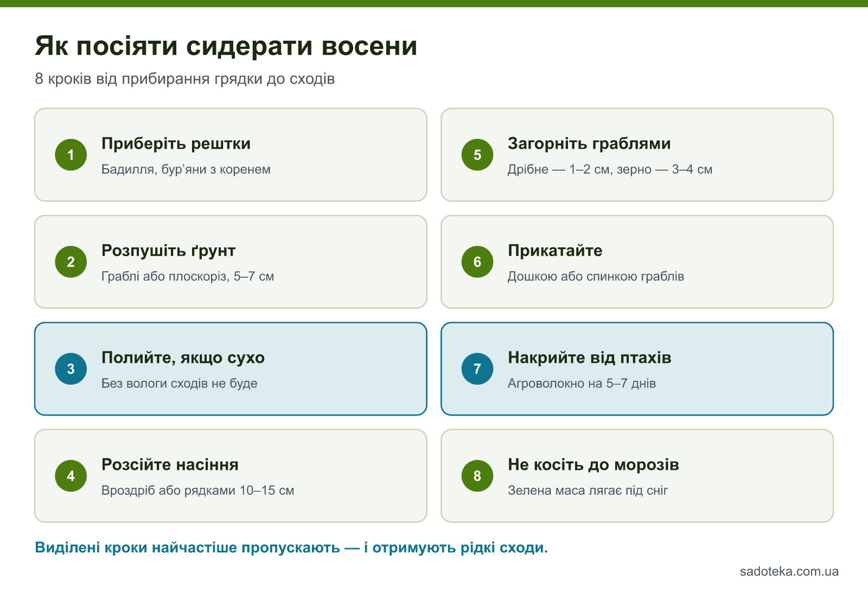
Task: Click text 'Агроволокно на 5–7 днів'
Action: pyautogui.click(x=582, y=383)
